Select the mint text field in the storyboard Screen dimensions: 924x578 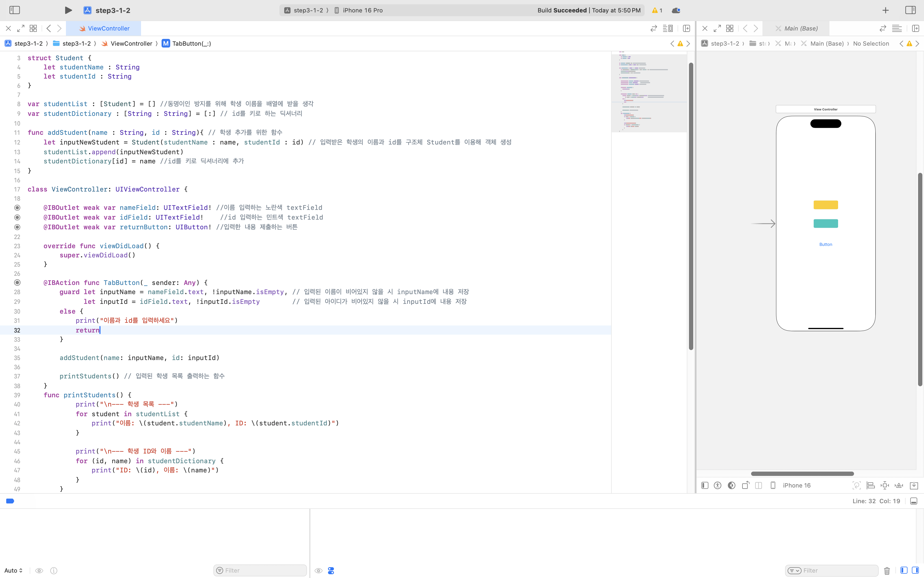(x=825, y=223)
